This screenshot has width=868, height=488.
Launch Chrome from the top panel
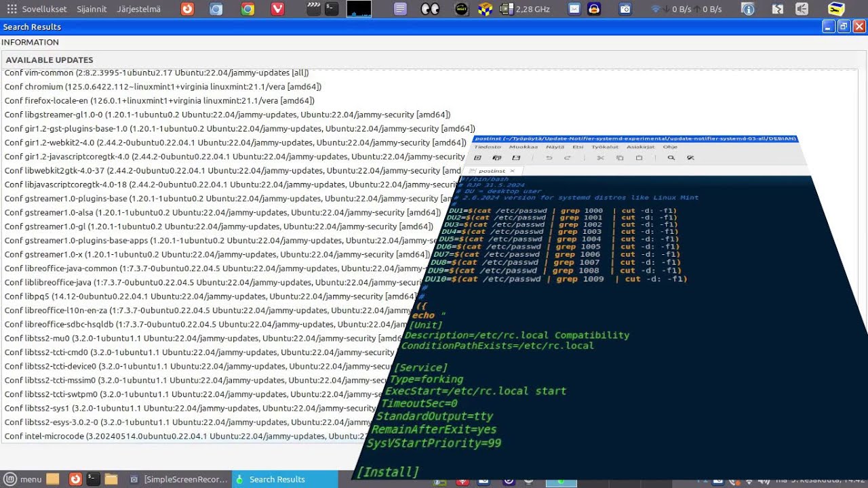[x=248, y=9]
